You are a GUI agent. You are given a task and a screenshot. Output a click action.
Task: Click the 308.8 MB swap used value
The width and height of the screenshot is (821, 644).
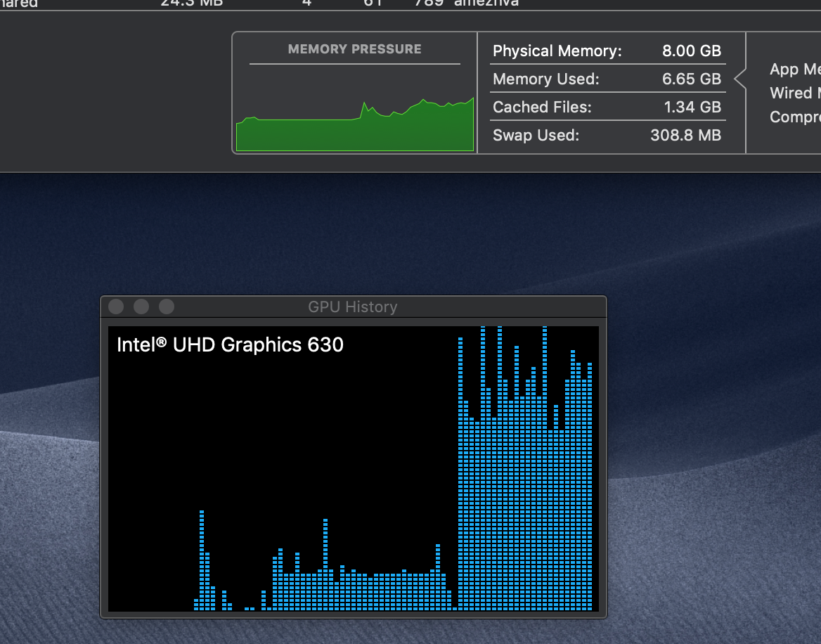(x=685, y=136)
